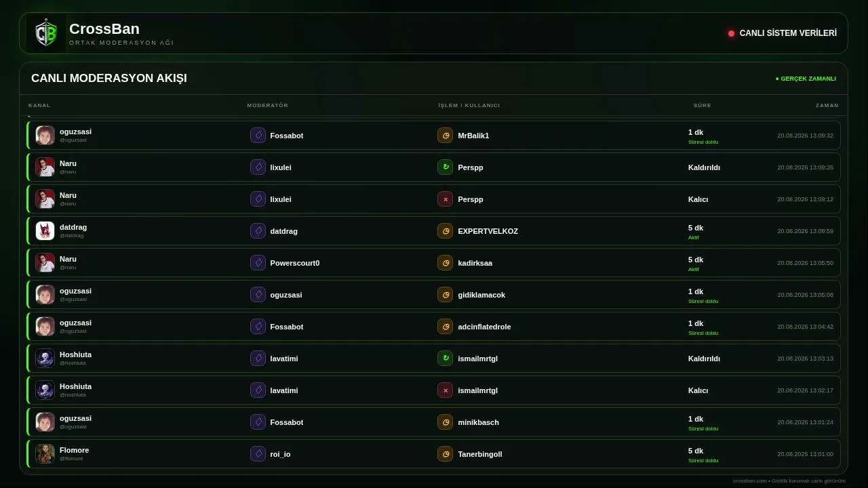Screen dimensions: 868x488
Task: Click green unban icon beside ismailmrtgl
Action: pyautogui.click(x=445, y=359)
